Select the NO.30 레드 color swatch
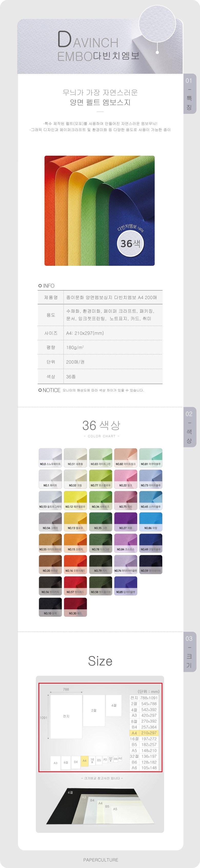200x868 pixels. click(75, 607)
